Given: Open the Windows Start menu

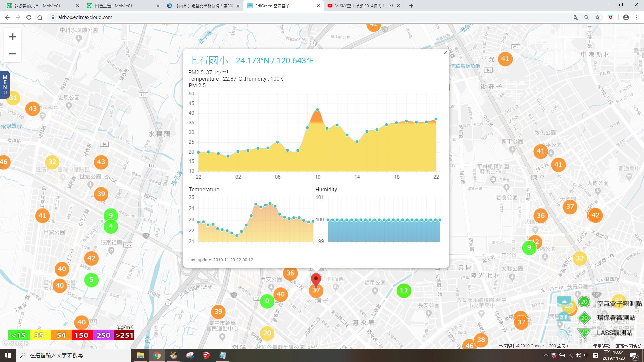Looking at the screenshot, I should [8, 355].
